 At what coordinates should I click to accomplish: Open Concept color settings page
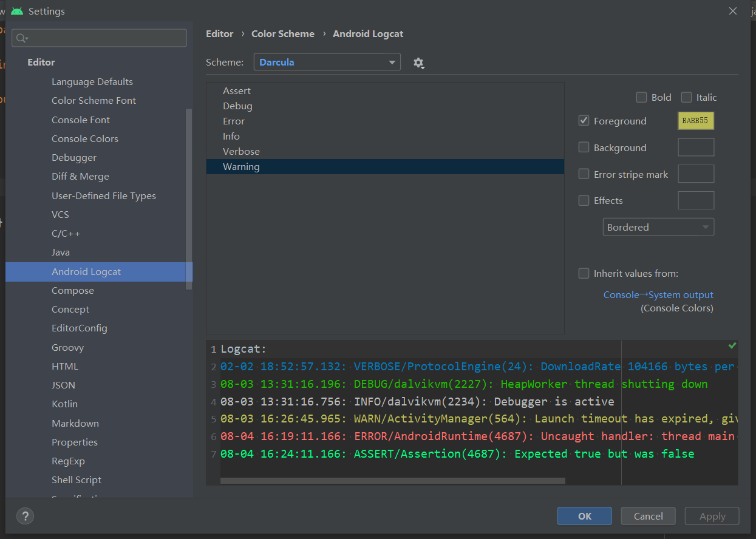point(70,309)
